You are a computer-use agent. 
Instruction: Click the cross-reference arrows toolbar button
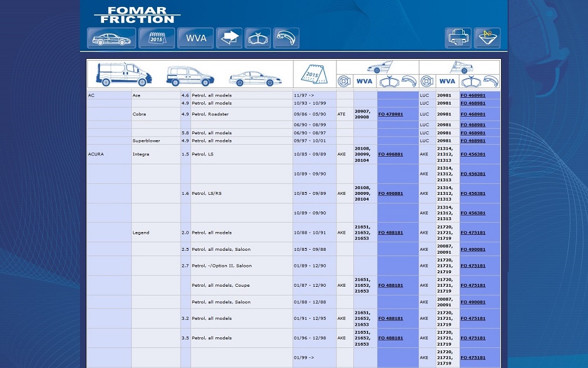229,38
